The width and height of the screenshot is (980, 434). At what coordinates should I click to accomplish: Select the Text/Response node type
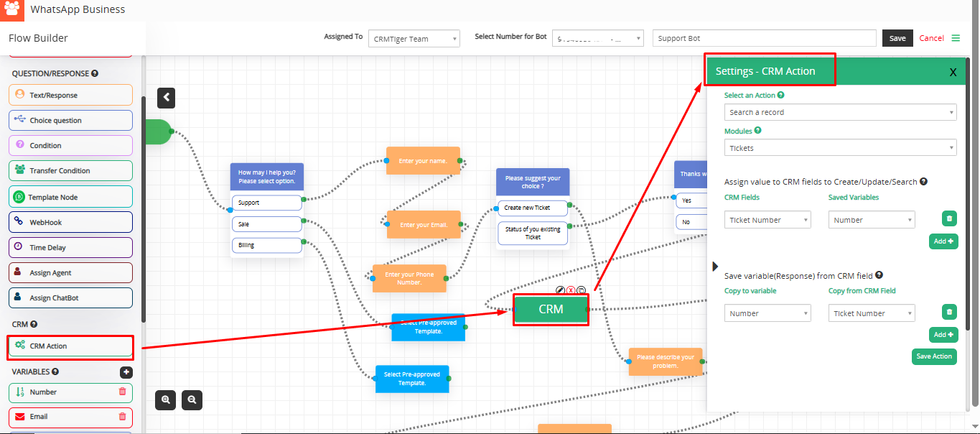pos(71,95)
